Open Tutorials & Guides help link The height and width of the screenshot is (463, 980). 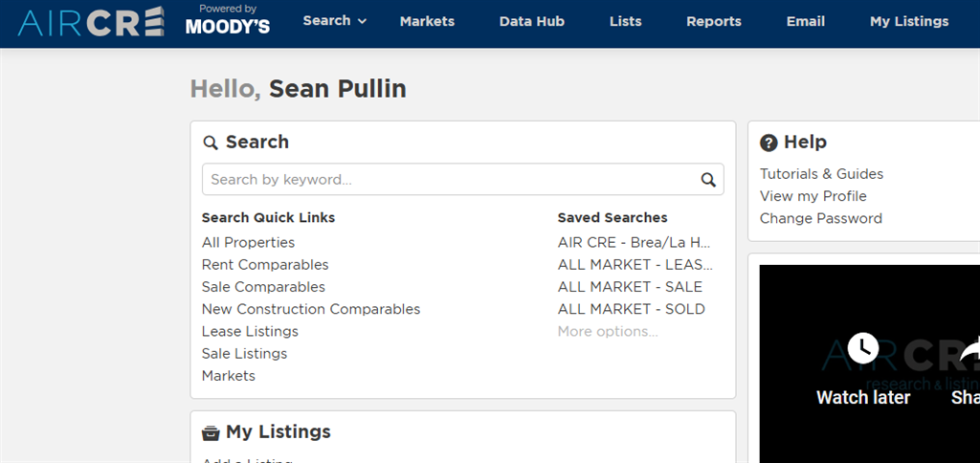[821, 174]
